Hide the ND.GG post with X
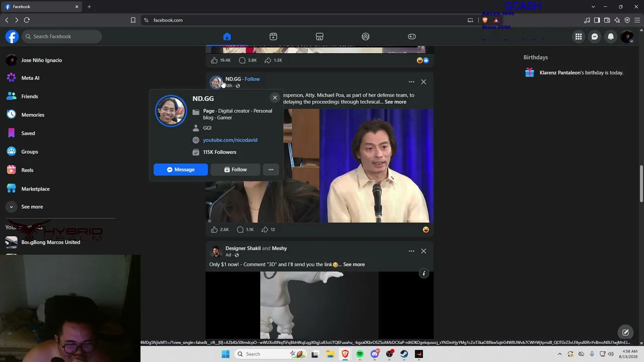This screenshot has width=644, height=362. click(x=424, y=82)
